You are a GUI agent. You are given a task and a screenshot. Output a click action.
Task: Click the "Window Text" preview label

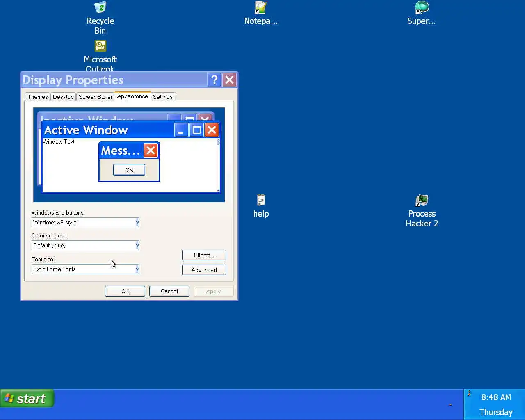(x=59, y=142)
